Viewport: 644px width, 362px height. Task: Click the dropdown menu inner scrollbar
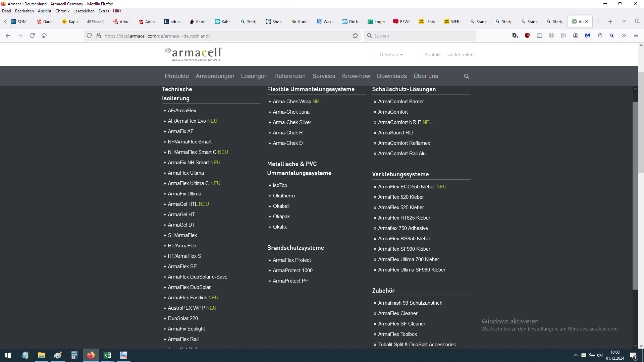[x=635, y=195]
